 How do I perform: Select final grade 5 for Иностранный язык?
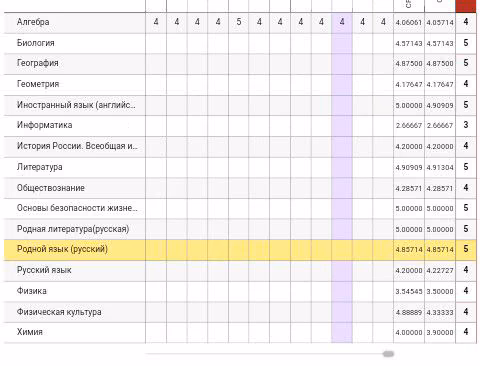pos(466,105)
